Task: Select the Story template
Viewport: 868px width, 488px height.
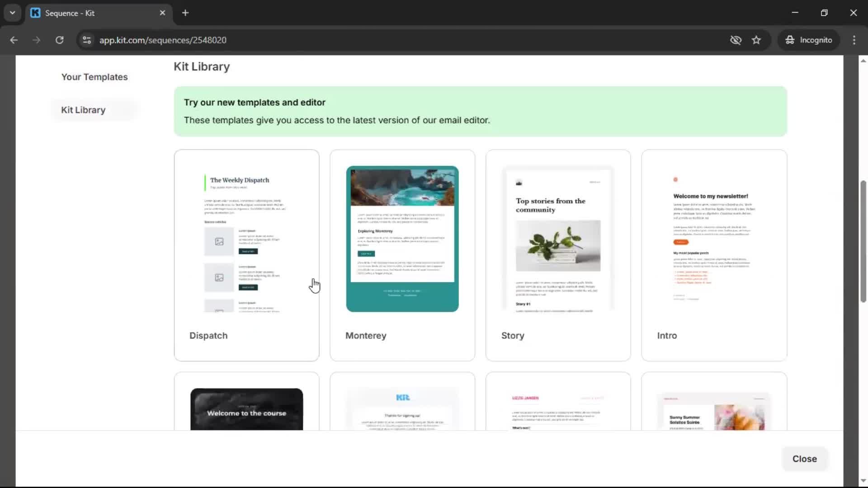Action: 558,254
